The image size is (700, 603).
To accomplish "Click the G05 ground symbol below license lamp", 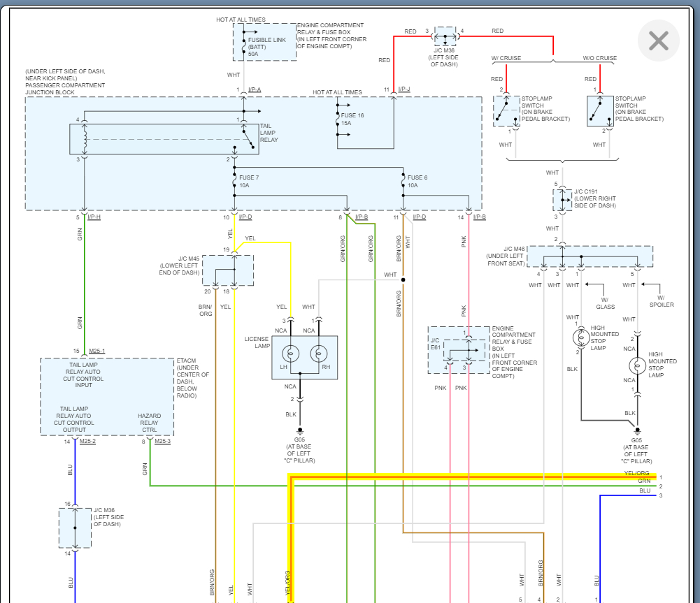I will pos(301,430).
